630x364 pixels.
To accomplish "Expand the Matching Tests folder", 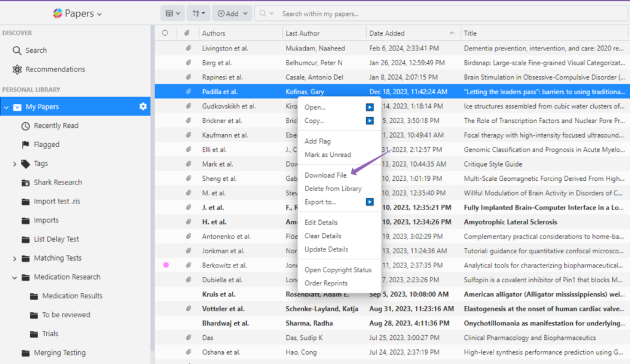I will click(15, 258).
